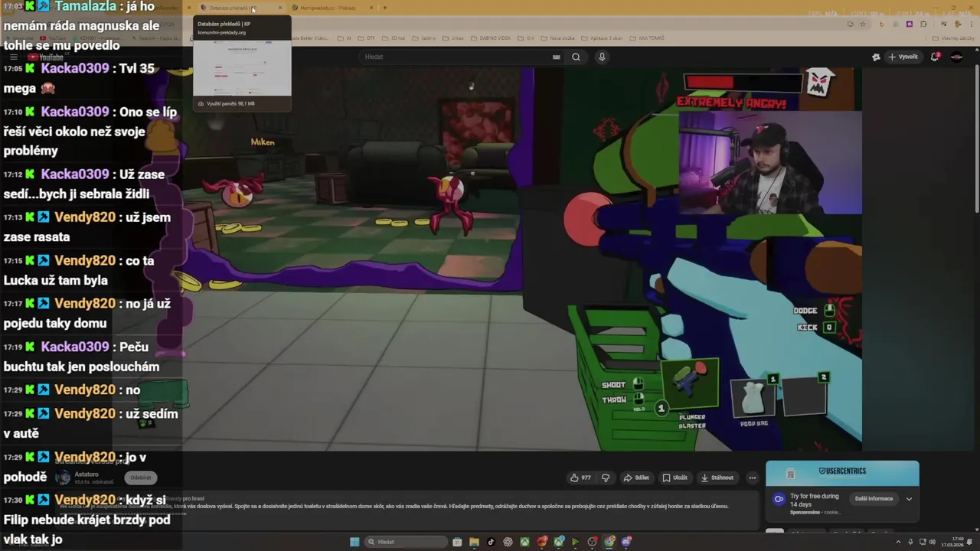The width and height of the screenshot is (980, 551).
Task: Open the red badged app in the taskbar
Action: pos(542,542)
